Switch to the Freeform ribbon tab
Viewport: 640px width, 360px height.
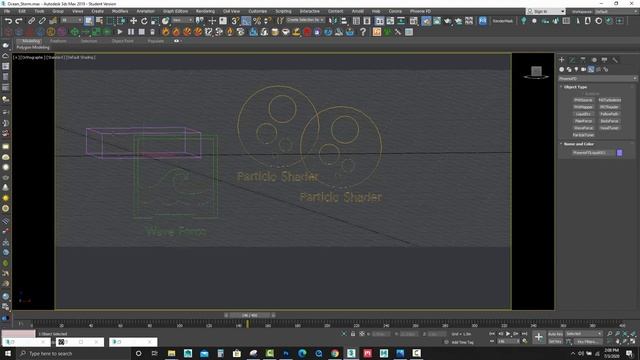pyautogui.click(x=58, y=41)
